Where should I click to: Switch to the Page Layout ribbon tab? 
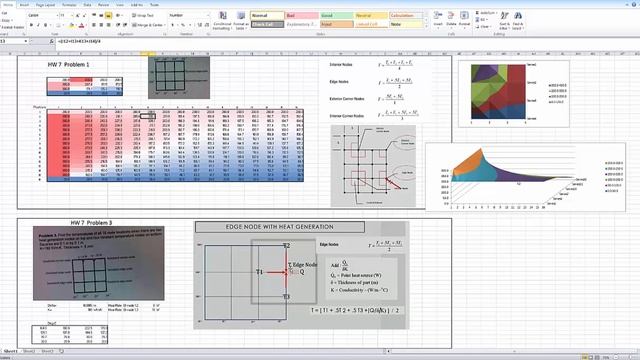(45, 5)
